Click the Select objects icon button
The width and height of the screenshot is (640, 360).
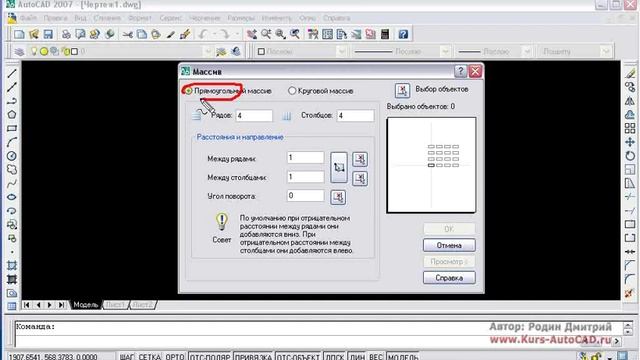tap(402, 90)
